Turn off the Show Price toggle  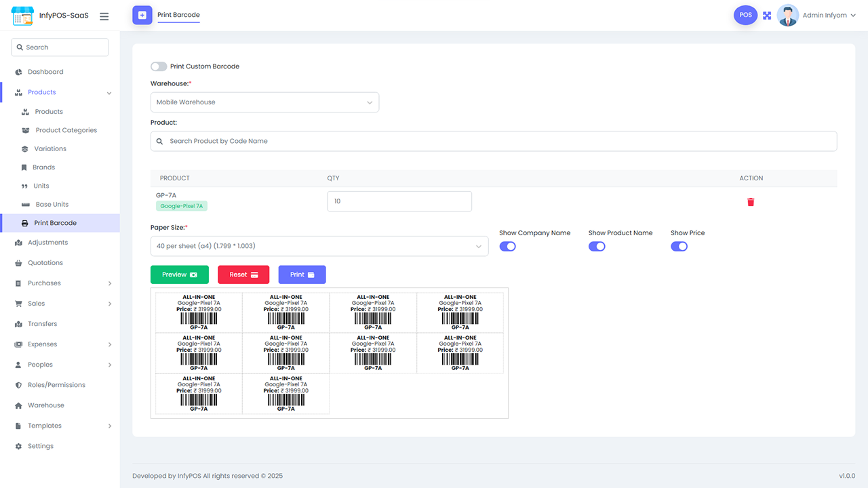(x=679, y=246)
